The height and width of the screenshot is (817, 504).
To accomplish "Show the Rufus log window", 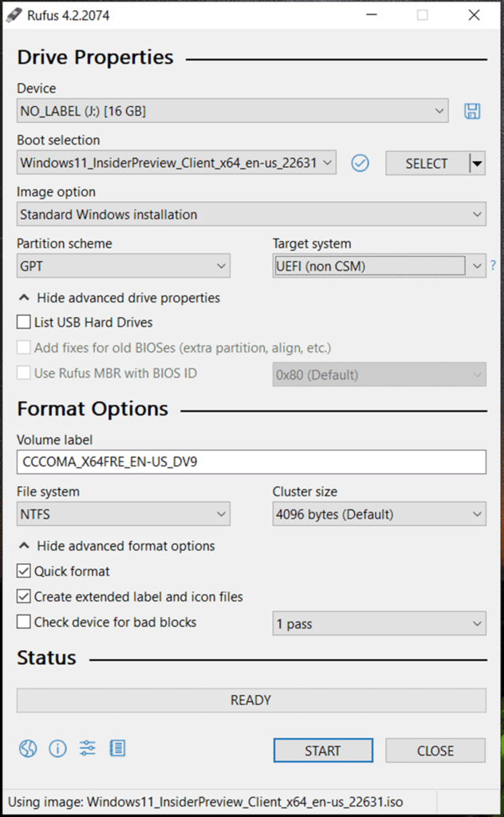I will [116, 748].
